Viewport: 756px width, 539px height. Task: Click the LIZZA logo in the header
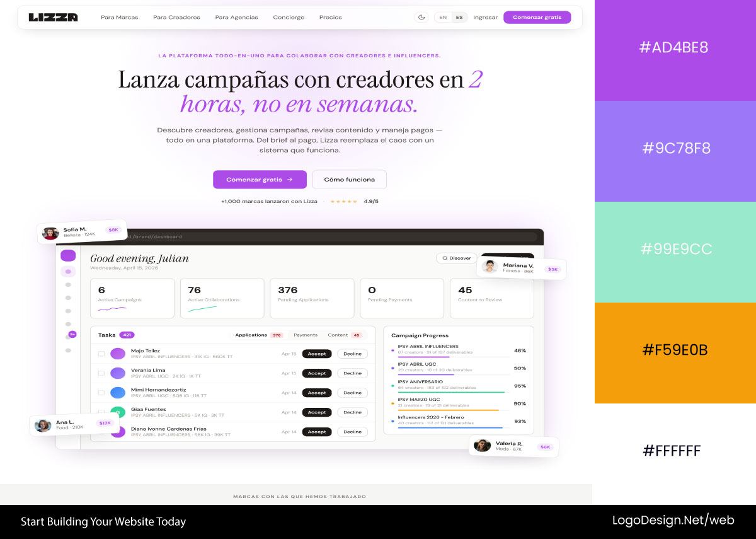(53, 17)
